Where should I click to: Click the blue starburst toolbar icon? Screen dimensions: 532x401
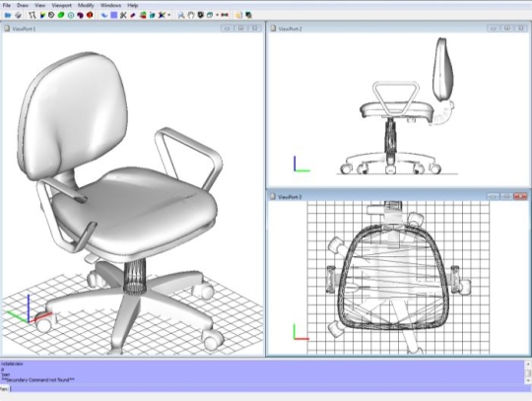[162, 15]
